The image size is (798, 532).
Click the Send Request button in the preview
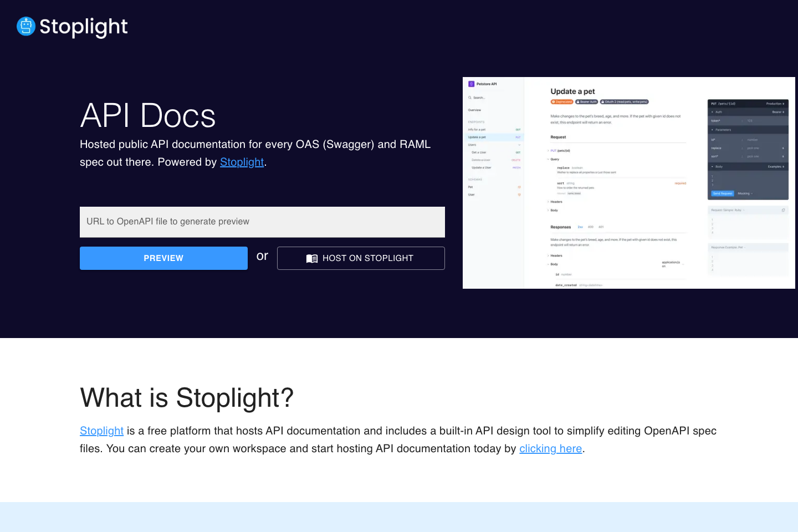pos(722,193)
